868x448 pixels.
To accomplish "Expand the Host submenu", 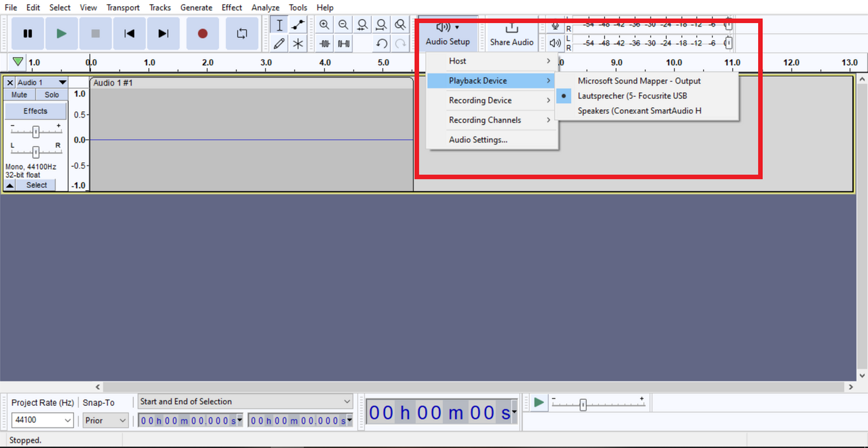I will (x=492, y=61).
